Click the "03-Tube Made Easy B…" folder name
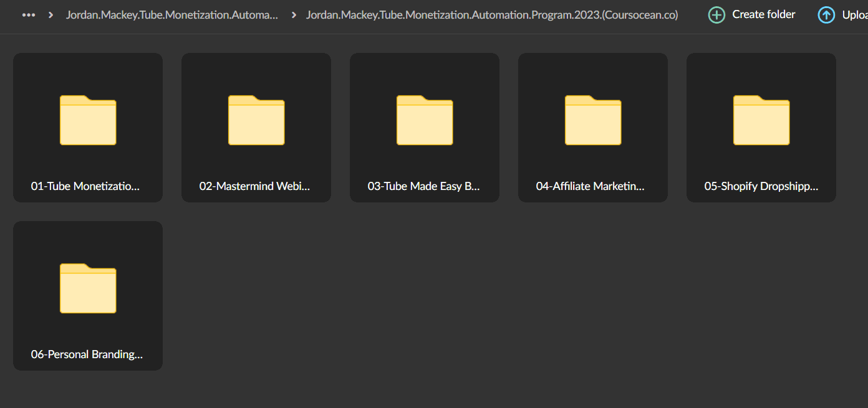 click(424, 186)
